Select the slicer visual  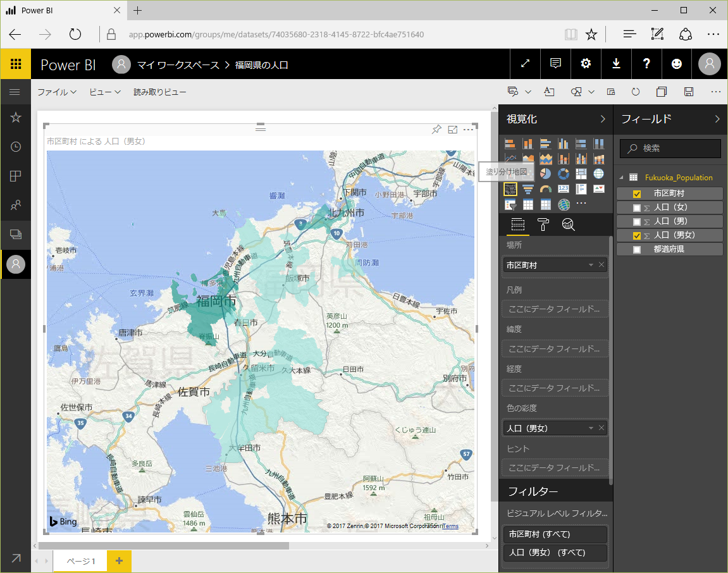510,204
